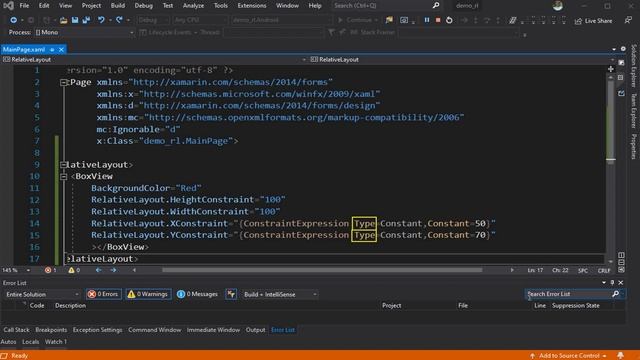The width and height of the screenshot is (640, 360).
Task: Click the account avatar icon
Action: 558,6
